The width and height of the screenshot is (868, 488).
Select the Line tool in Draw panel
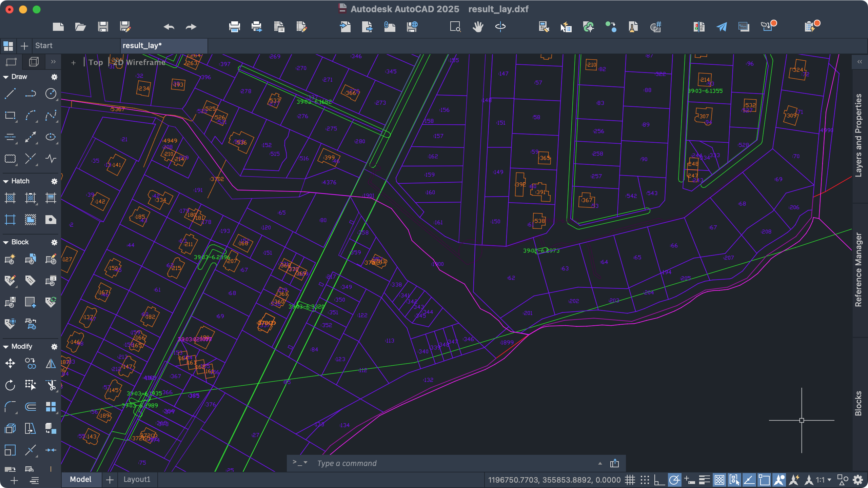pyautogui.click(x=10, y=94)
